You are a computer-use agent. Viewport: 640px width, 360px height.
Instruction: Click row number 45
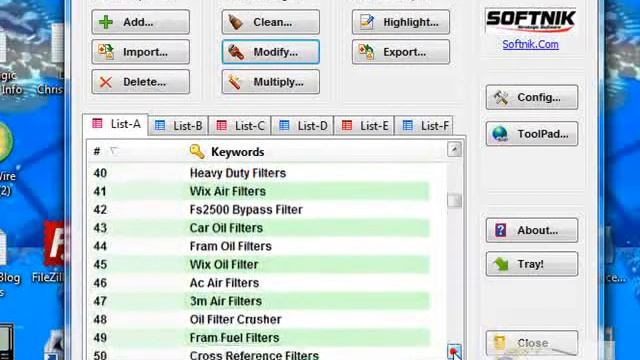point(100,264)
